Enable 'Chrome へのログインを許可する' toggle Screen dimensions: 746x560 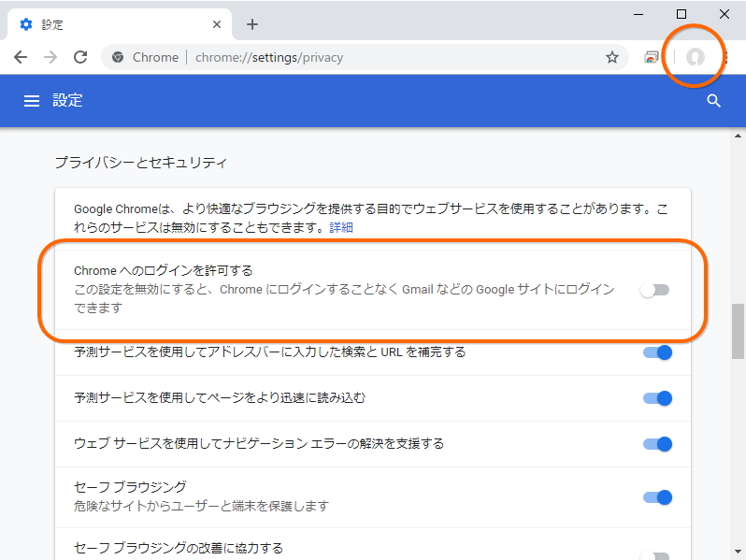click(x=655, y=289)
